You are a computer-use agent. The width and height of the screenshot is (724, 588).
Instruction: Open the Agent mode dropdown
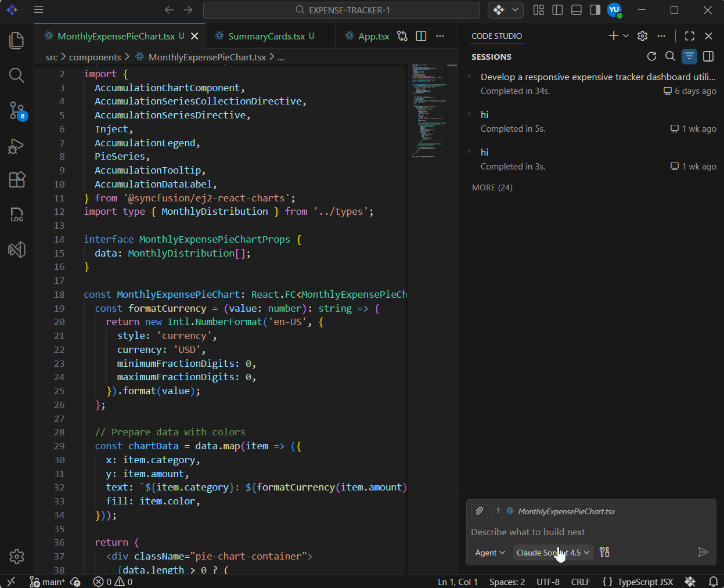(x=490, y=553)
